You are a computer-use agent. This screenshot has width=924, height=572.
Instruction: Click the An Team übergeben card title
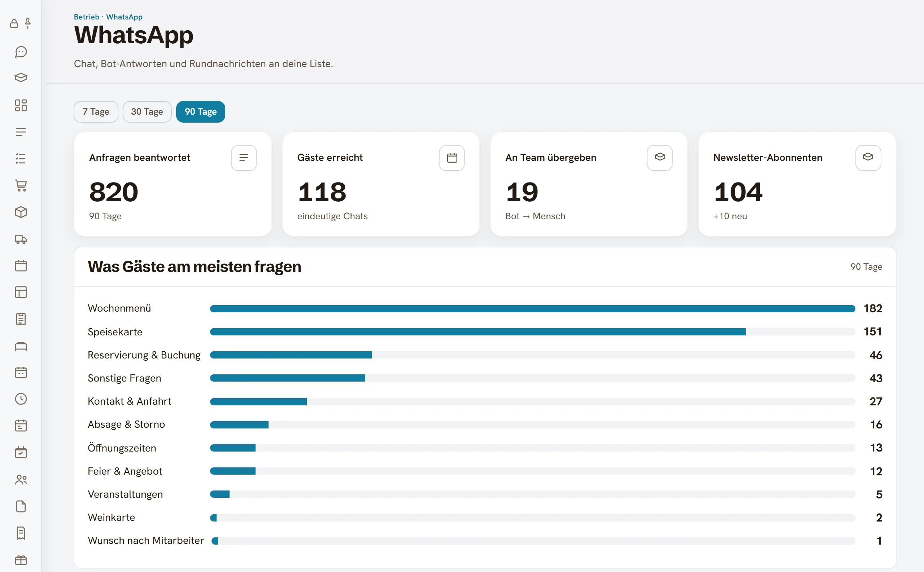[551, 157]
